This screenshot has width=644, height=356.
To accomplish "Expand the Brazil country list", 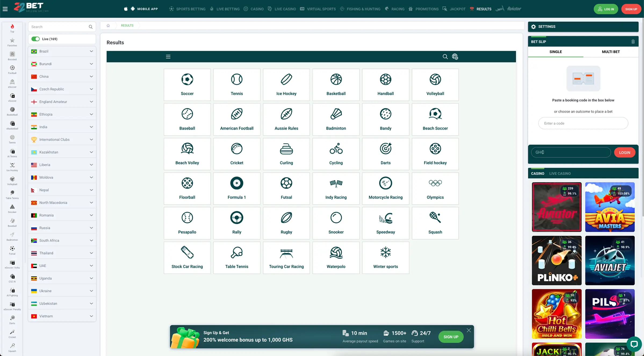I will point(62,51).
